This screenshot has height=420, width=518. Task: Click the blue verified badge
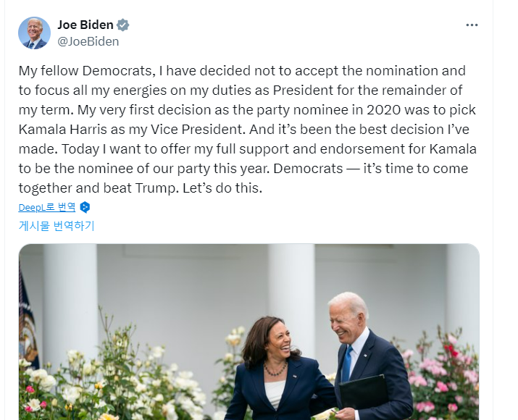tap(123, 25)
